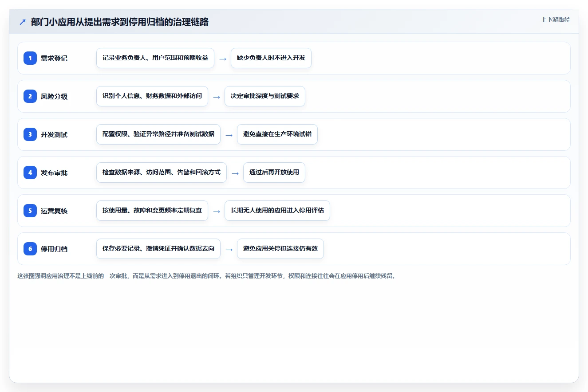Screen dimensions: 588x392
Task: Click the arrow icon beside the title
Action: pos(23,22)
